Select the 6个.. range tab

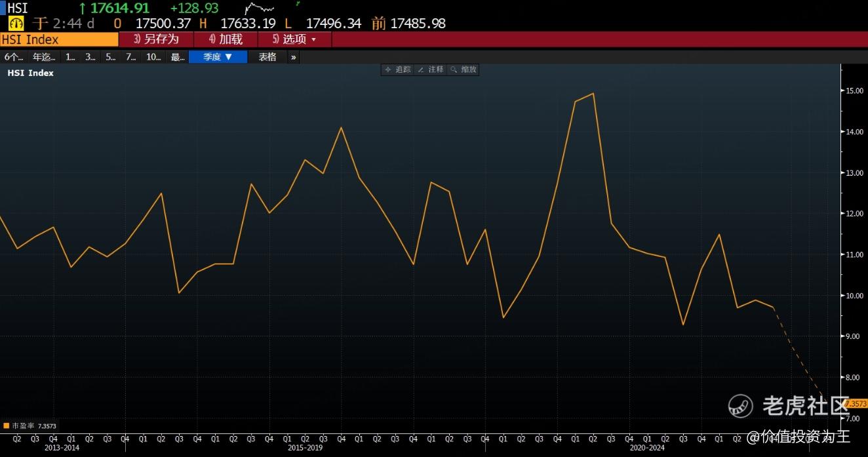click(14, 57)
